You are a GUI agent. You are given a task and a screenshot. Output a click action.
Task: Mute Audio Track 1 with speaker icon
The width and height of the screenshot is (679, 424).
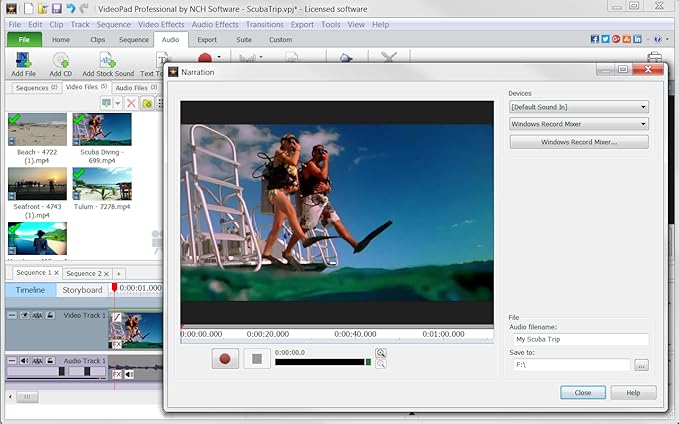pos(24,360)
